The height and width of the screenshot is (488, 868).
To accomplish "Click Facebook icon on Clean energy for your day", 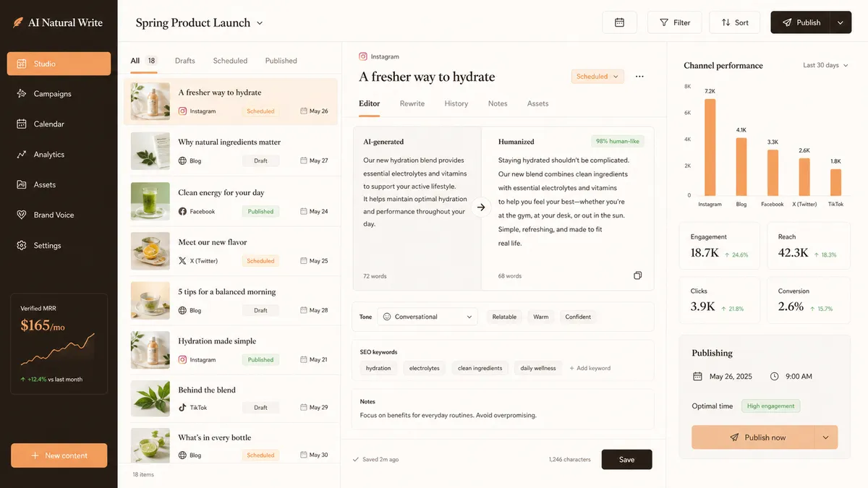I will point(182,212).
